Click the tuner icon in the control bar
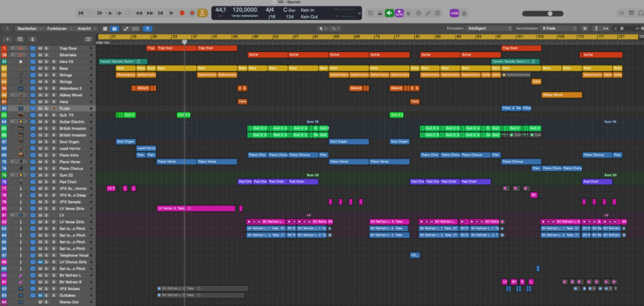 pos(428,13)
